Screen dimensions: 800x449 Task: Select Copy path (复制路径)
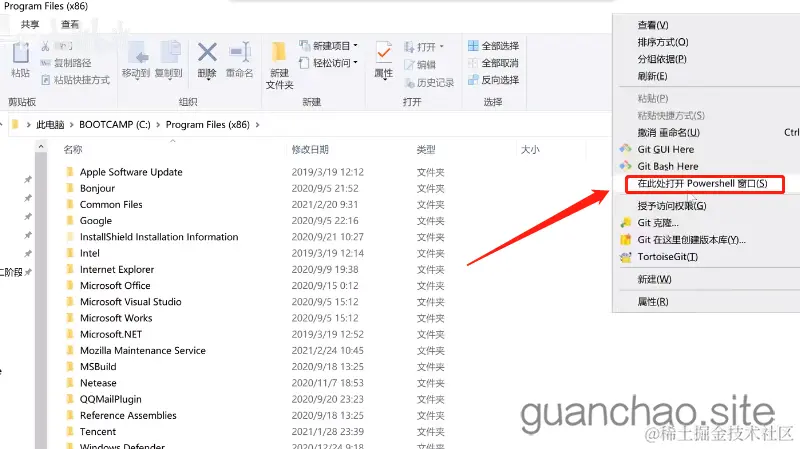[66, 63]
